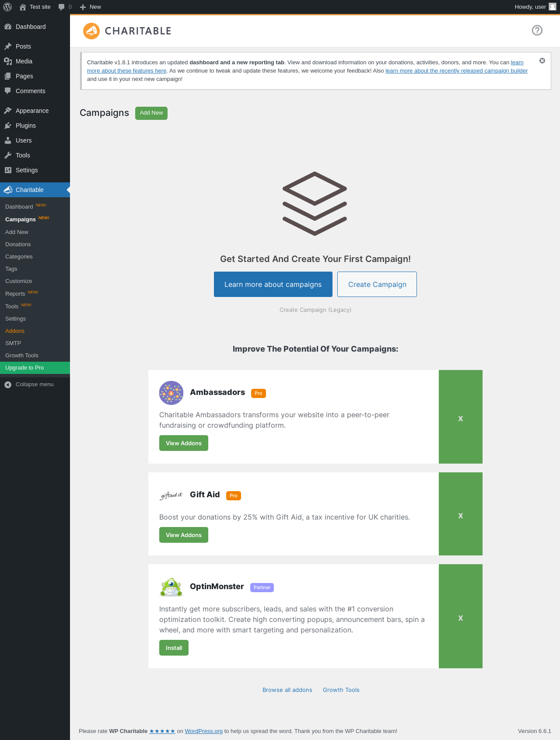Viewport: 560px width, 740px height.
Task: Dismiss the Ambassadors card with its X
Action: (x=461, y=419)
